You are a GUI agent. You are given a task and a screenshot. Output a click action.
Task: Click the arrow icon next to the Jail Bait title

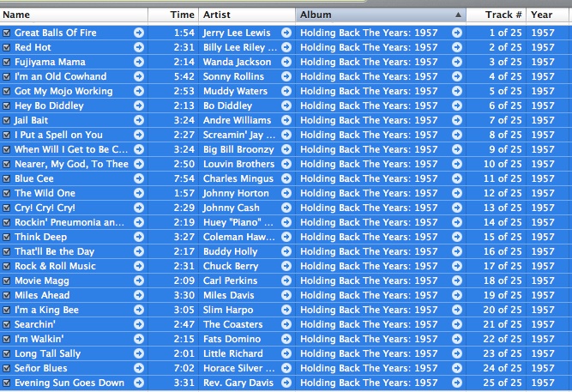pyautogui.click(x=139, y=120)
